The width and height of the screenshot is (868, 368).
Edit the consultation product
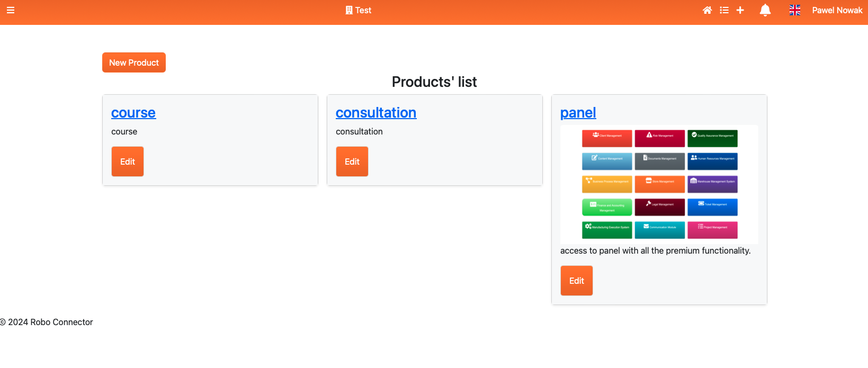click(352, 161)
